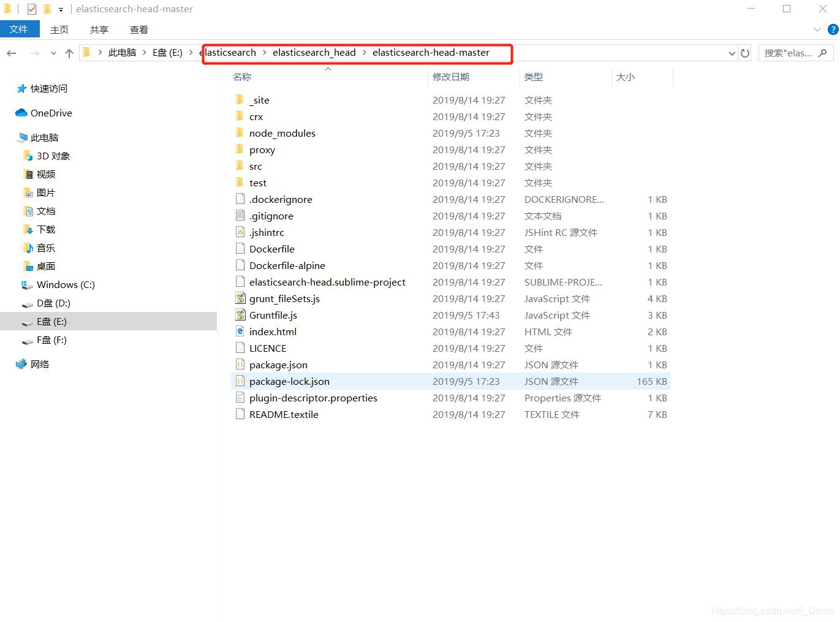The height and width of the screenshot is (622, 840).
Task: Click the properties checkmark icon in title bar
Action: [x=32, y=9]
